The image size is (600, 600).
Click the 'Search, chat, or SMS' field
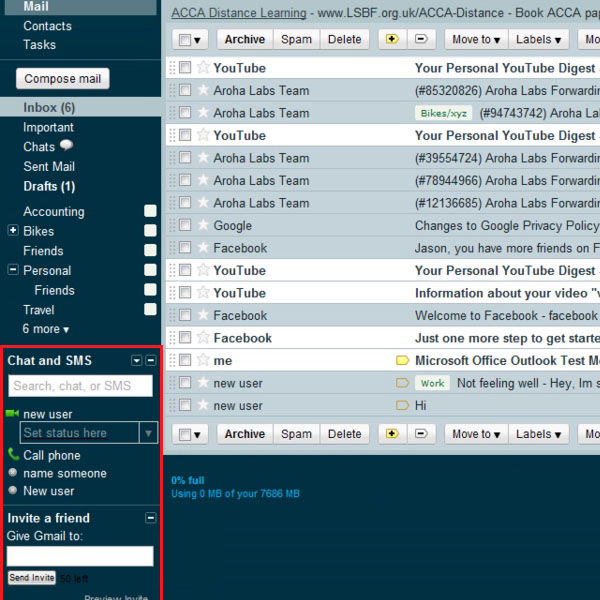click(80, 386)
